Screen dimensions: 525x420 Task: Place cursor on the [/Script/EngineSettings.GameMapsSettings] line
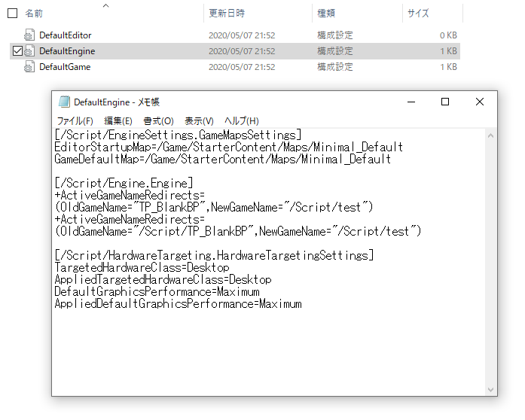178,135
